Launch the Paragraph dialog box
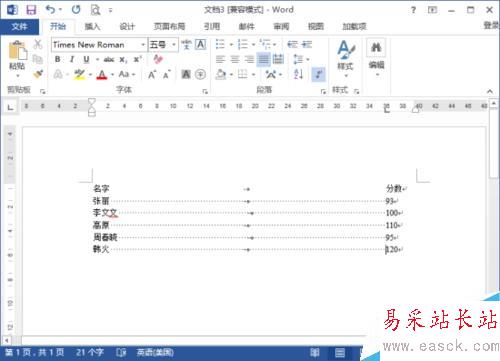This screenshot has width=500, height=361. tap(323, 91)
